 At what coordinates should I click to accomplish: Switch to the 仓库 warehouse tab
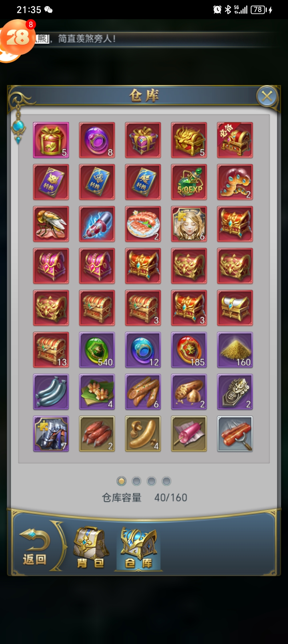click(138, 548)
